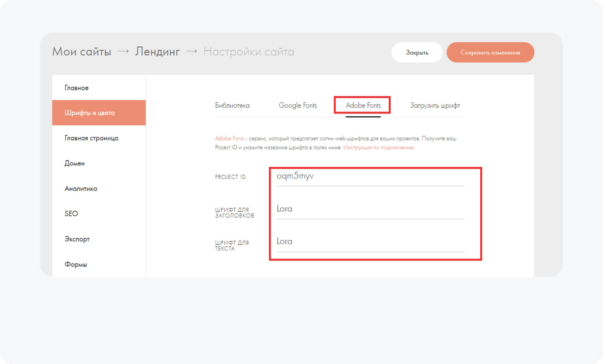Open Инструкция по подключению link
Viewport: 603px width, 364px height.
click(378, 147)
